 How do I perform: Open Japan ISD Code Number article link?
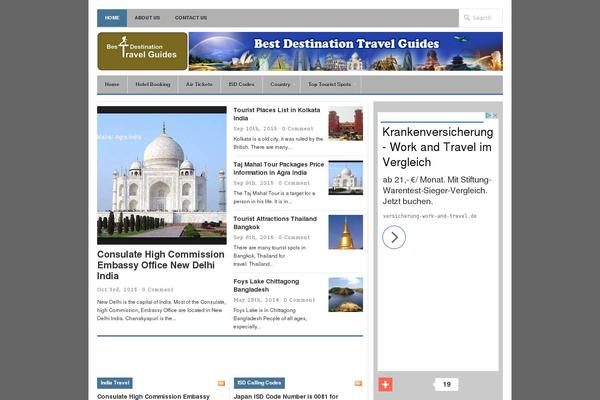coord(286,397)
